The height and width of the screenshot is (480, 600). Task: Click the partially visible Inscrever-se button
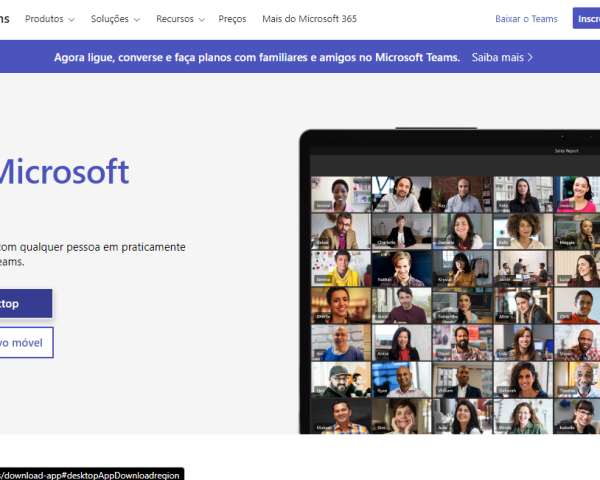click(586, 18)
